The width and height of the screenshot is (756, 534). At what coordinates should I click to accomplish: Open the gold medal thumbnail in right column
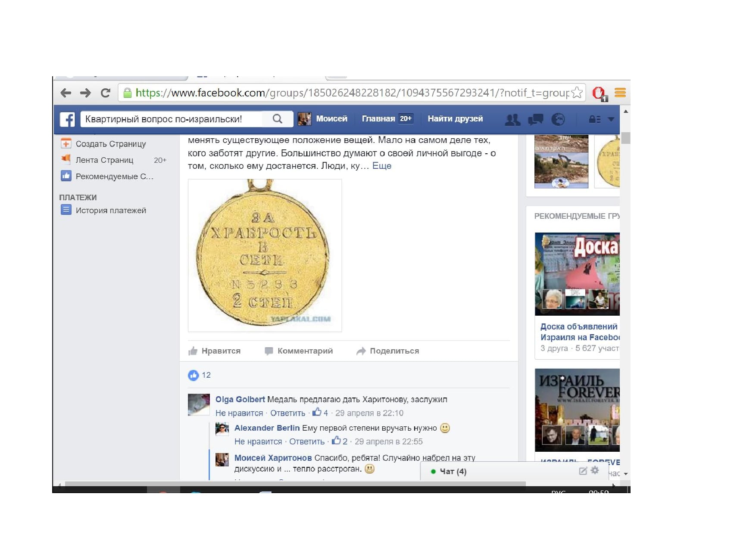[607, 161]
